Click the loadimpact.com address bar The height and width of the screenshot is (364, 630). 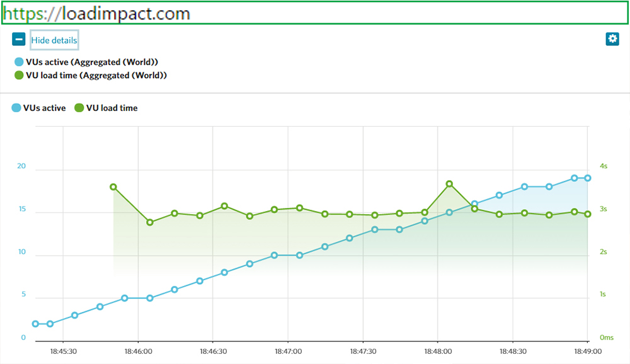pyautogui.click(x=315, y=13)
